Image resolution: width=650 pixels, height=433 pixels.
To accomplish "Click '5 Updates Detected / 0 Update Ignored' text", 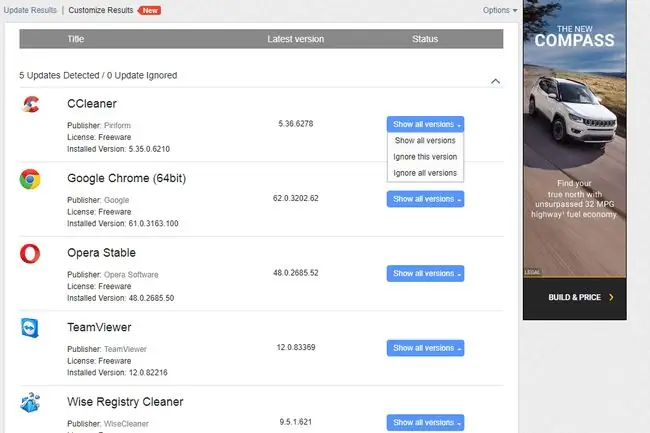I will click(x=98, y=75).
